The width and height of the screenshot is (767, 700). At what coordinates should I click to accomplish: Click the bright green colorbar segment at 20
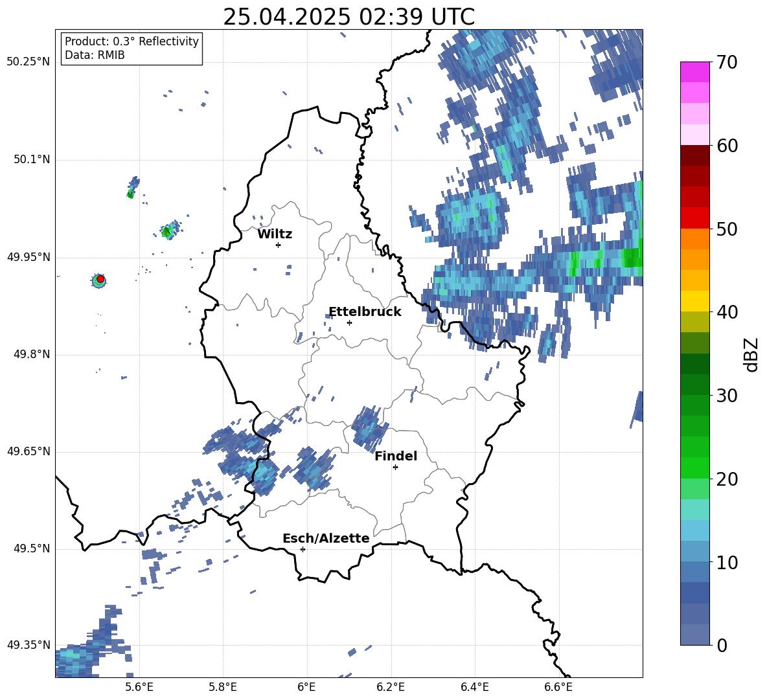pyautogui.click(x=694, y=468)
